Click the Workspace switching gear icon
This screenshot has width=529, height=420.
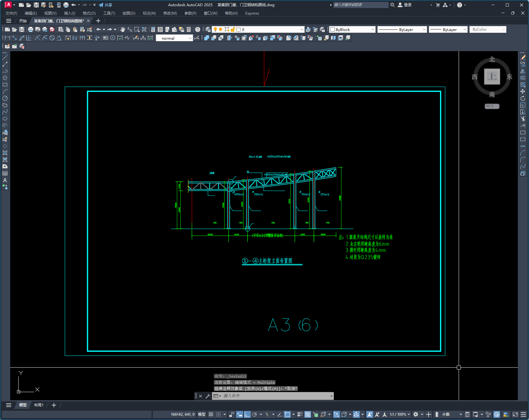(416, 414)
